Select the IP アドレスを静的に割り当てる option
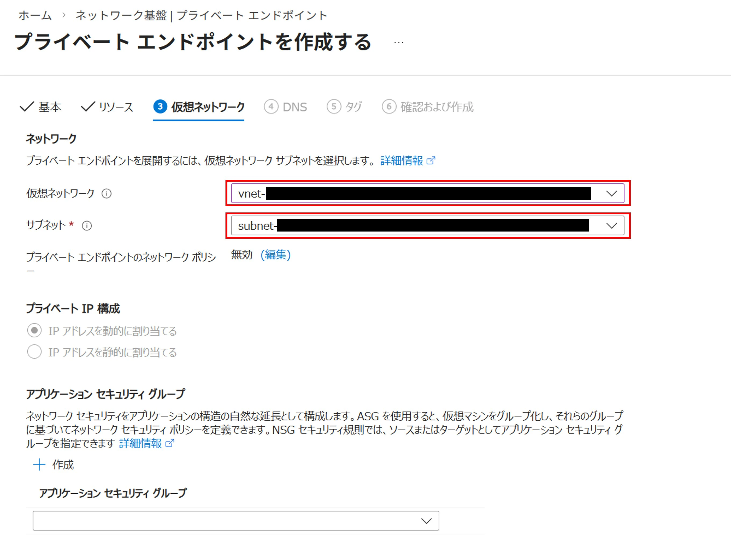The image size is (731, 560). pos(34,352)
